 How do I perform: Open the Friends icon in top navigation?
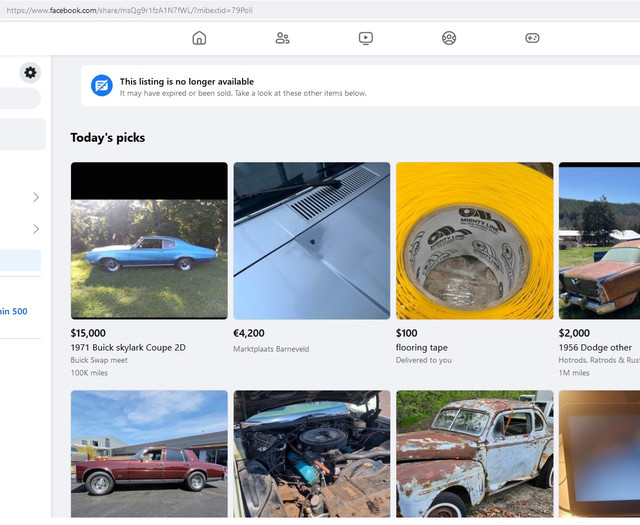point(282,38)
